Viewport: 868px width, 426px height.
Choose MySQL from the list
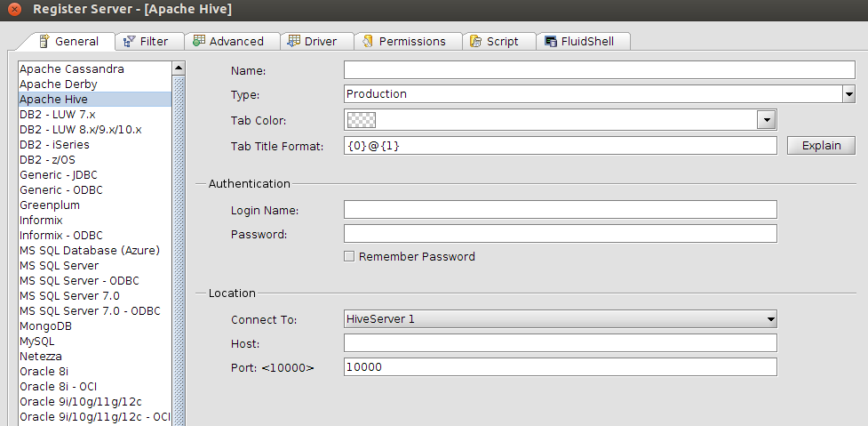point(95,342)
